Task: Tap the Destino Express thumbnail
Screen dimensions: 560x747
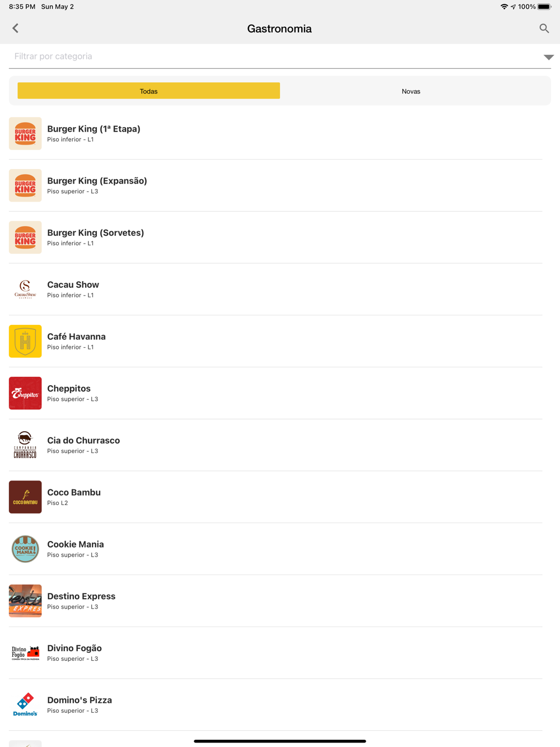Action: [x=25, y=601]
